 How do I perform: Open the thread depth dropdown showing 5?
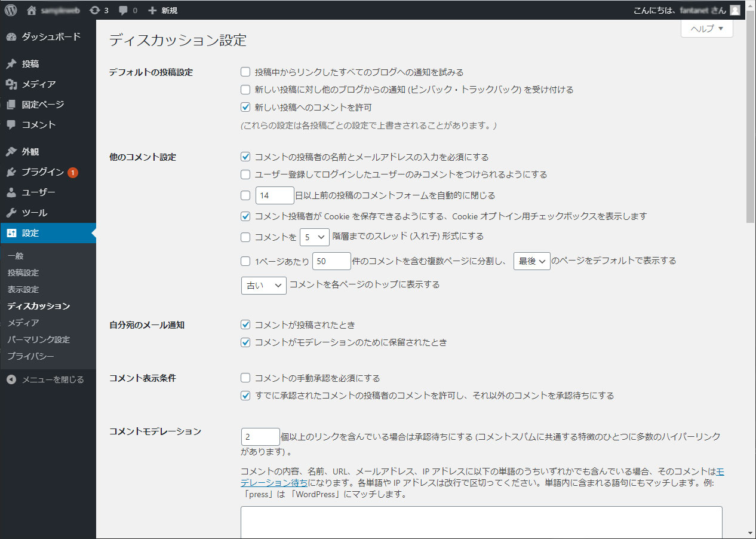pos(315,237)
